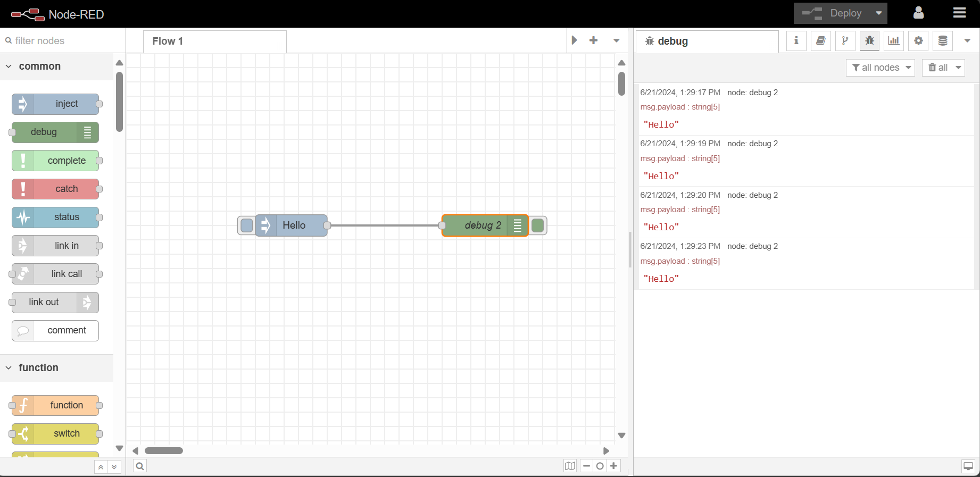The image size is (980, 477).
Task: Open the all nodes filter dropdown
Action: (x=881, y=68)
